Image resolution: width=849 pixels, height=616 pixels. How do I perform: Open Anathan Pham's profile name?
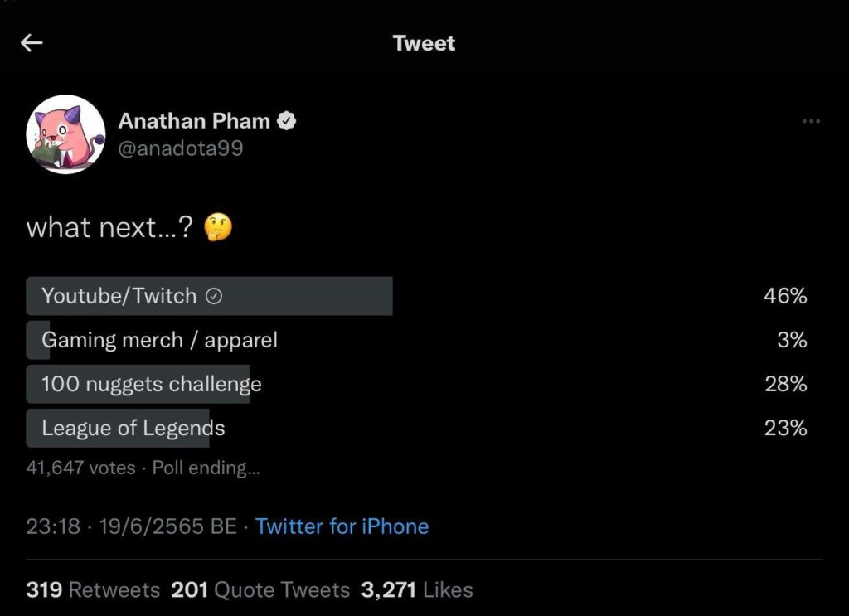tap(194, 121)
